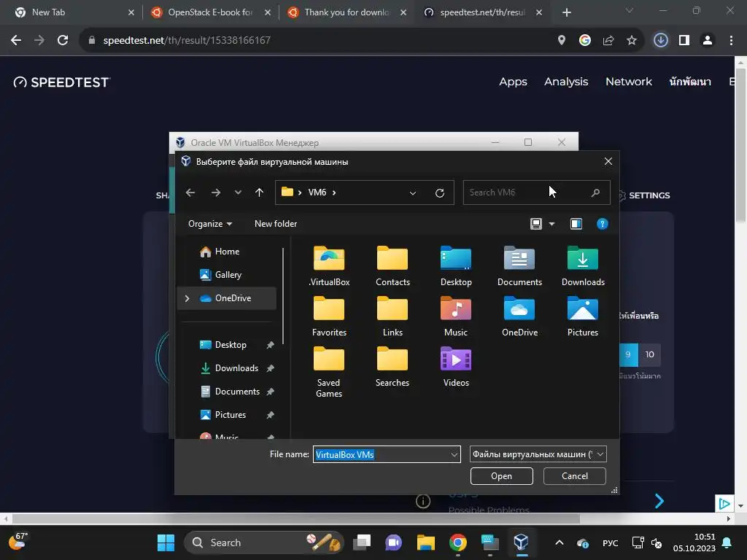The height and width of the screenshot is (560, 747).
Task: Open Analysis in Speedtest navigation
Action: (x=566, y=82)
